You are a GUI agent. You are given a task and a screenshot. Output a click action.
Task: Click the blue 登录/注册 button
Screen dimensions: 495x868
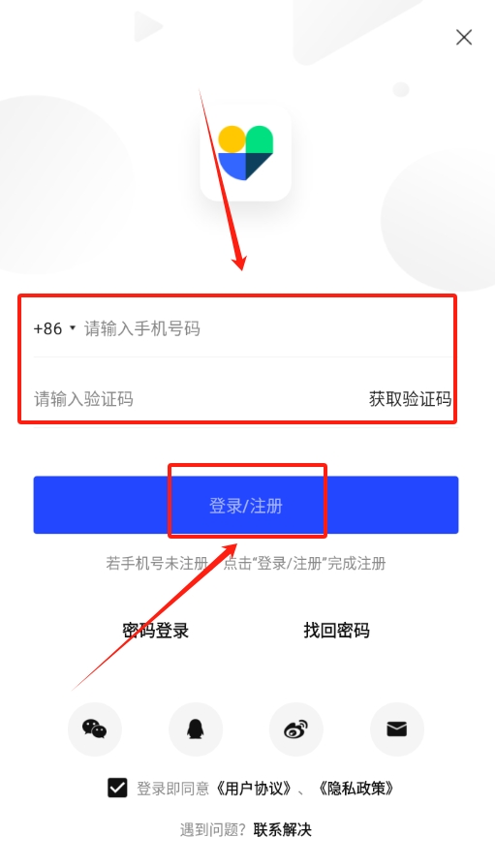tap(246, 505)
